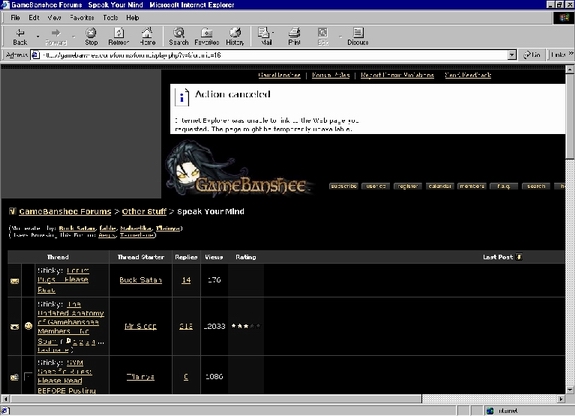The height and width of the screenshot is (416, 575).
Task: Click the Edit toolbar button
Action: pos(323,37)
